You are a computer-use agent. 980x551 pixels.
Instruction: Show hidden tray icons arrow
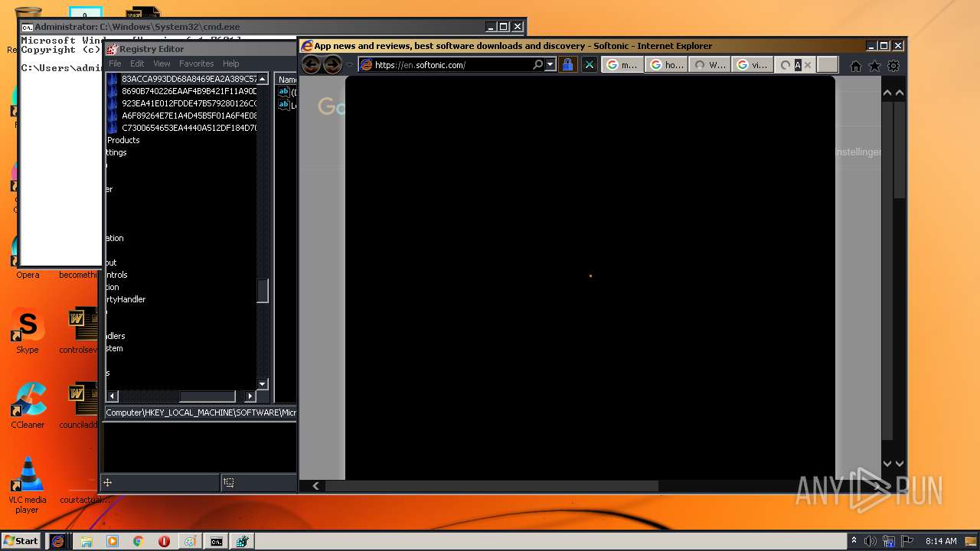point(854,541)
